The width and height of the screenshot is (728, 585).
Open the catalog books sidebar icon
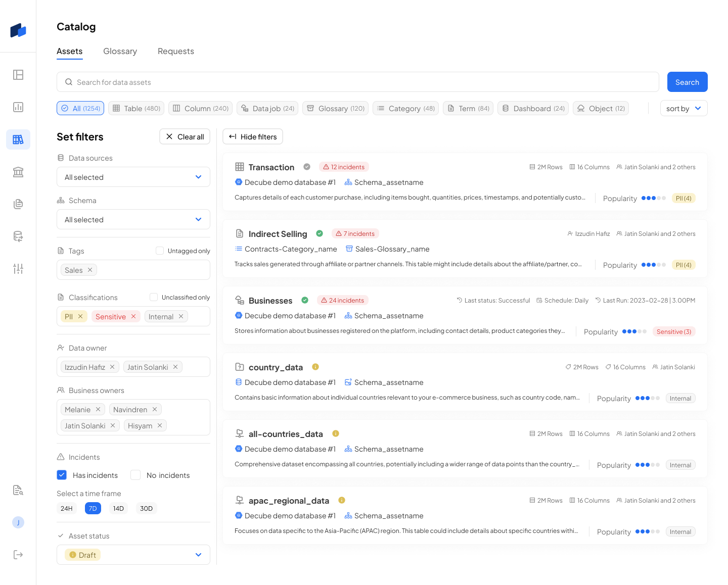18,139
